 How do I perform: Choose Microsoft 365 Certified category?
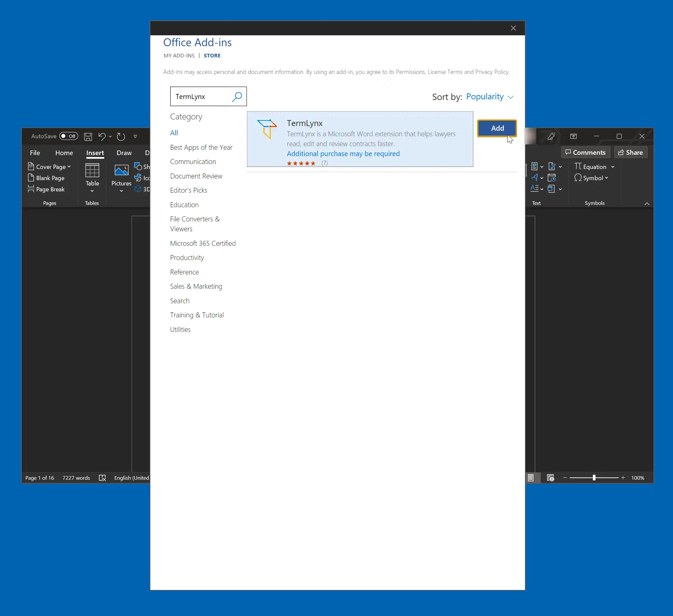[x=203, y=243]
